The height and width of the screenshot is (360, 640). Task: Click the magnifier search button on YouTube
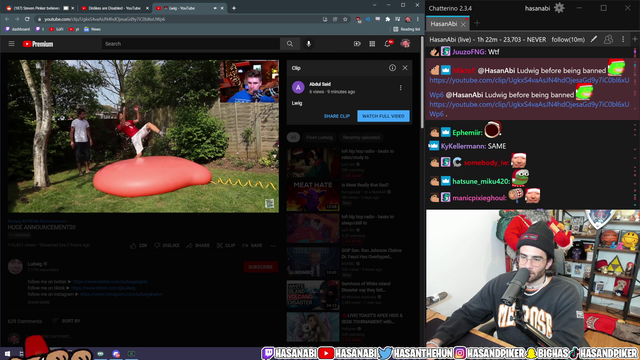point(290,44)
